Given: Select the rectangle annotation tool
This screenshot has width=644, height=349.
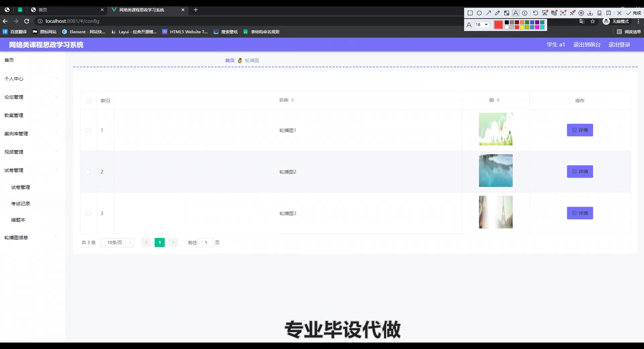Looking at the screenshot, I should point(470,13).
